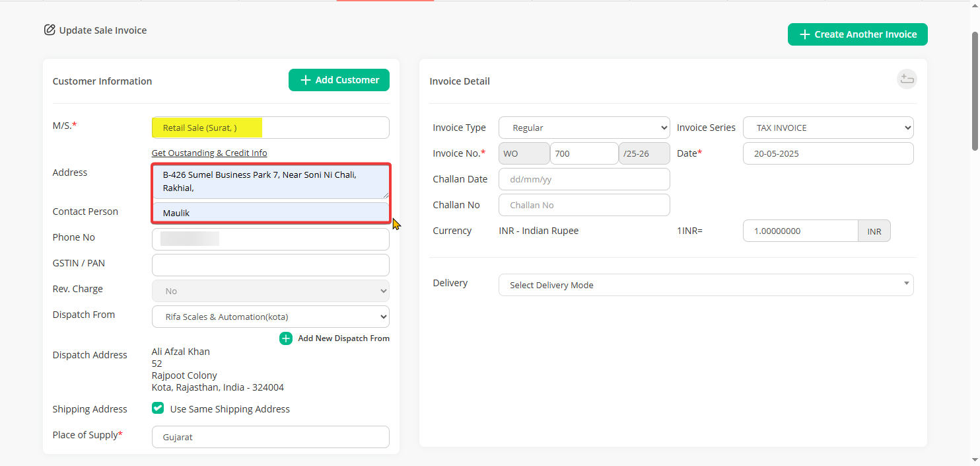Click the add-row icon in Invoice Detail
This screenshot has height=466, width=980.
point(907,79)
